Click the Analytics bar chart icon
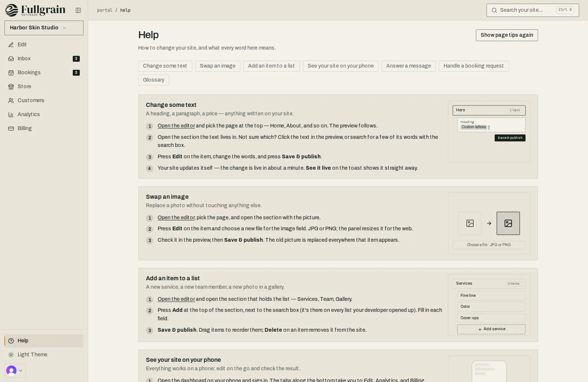The height and width of the screenshot is (382, 588). point(11,115)
